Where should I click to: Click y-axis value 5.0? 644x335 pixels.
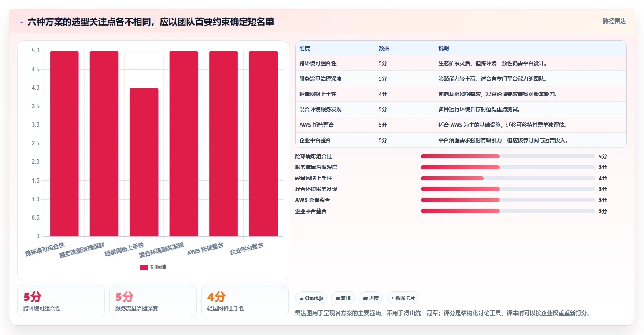coord(35,51)
